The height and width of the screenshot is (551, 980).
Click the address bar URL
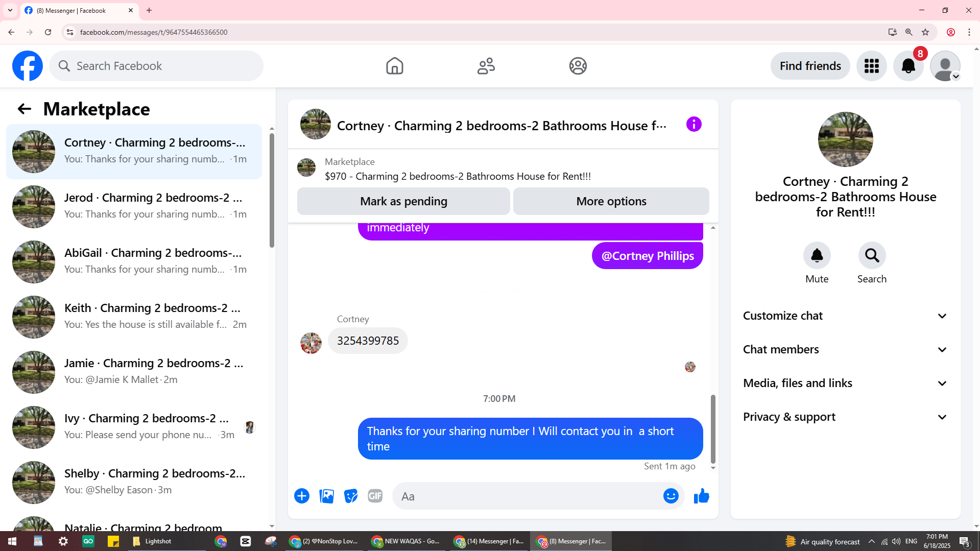click(154, 32)
